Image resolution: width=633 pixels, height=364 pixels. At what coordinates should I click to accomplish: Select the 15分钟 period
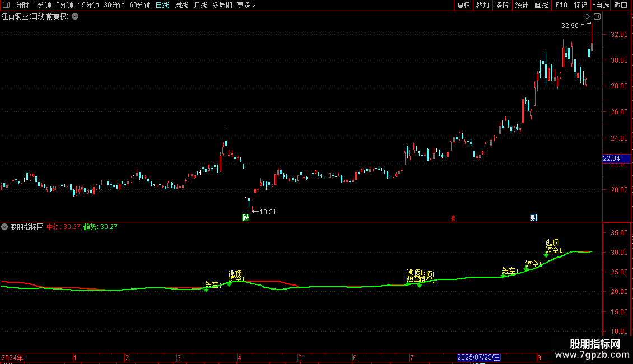(89, 5)
